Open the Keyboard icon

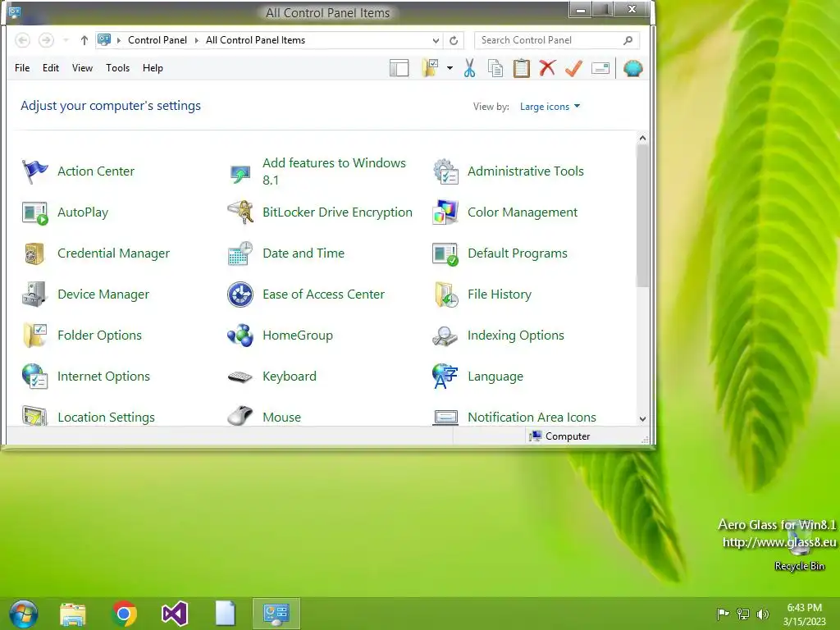pyautogui.click(x=240, y=377)
